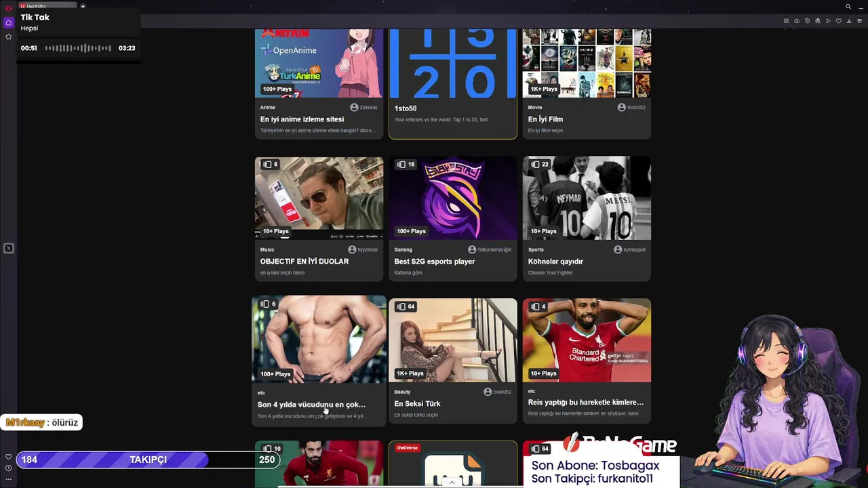Open the OBJECTIF EN İYİ DUOLAR thumbnail
This screenshot has width=868, height=488.
(319, 198)
